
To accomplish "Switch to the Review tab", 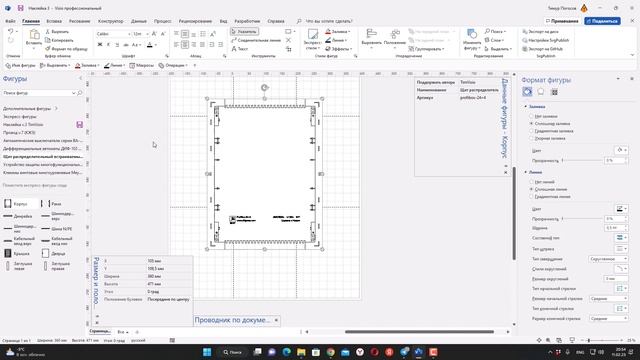I will click(x=195, y=21).
